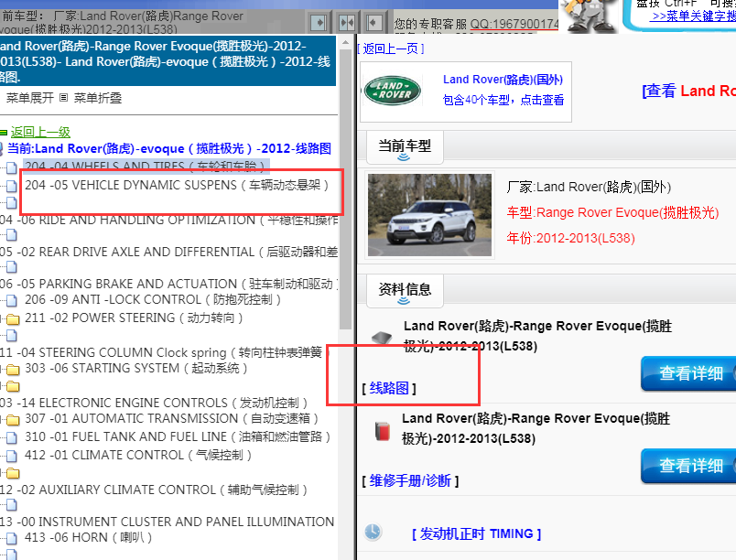Click the 返回上一级 link
The height and width of the screenshot is (560, 736).
pos(40,133)
